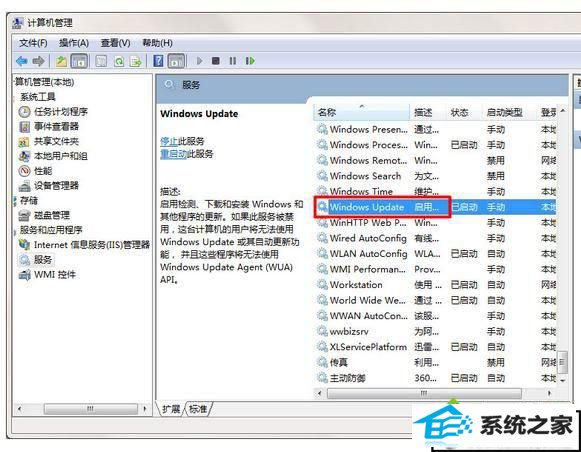Click the Restart service toolbar icon
This screenshot has height=452, width=581.
coord(250,61)
